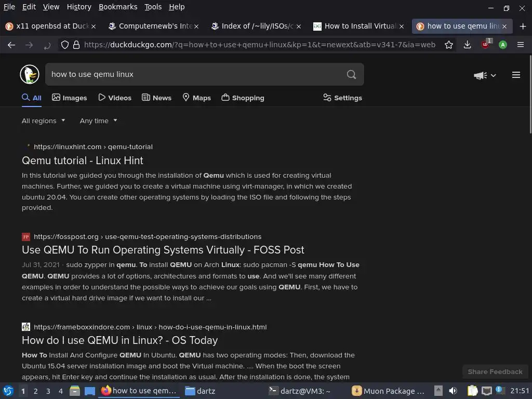Open the Firefox downloads arrow icon

coord(467,45)
